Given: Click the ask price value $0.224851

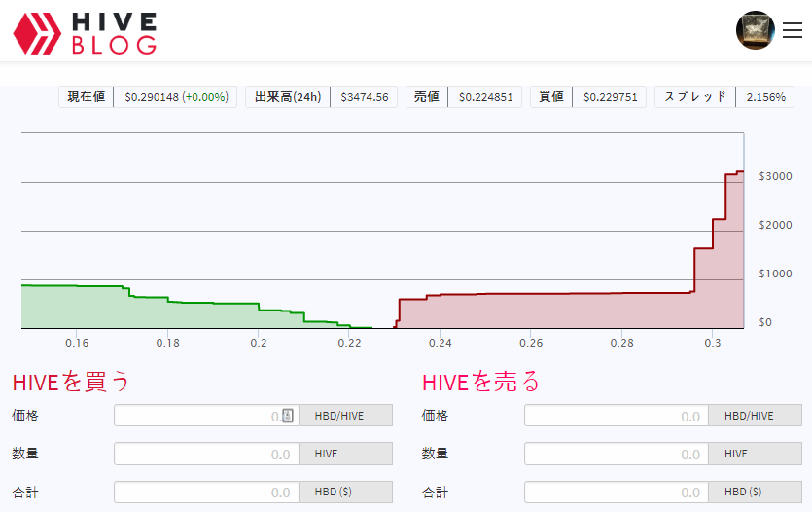Looking at the screenshot, I should click(486, 97).
